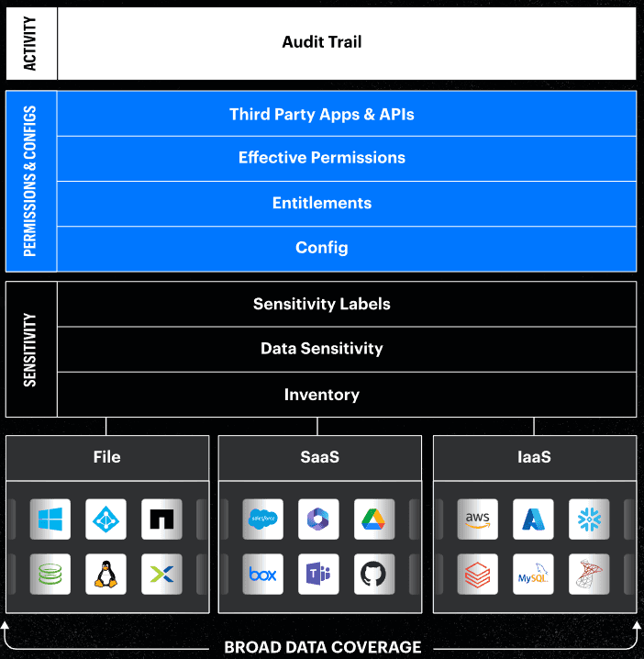
Task: Select the green stacked-disks storage icon
Action: (x=50, y=575)
